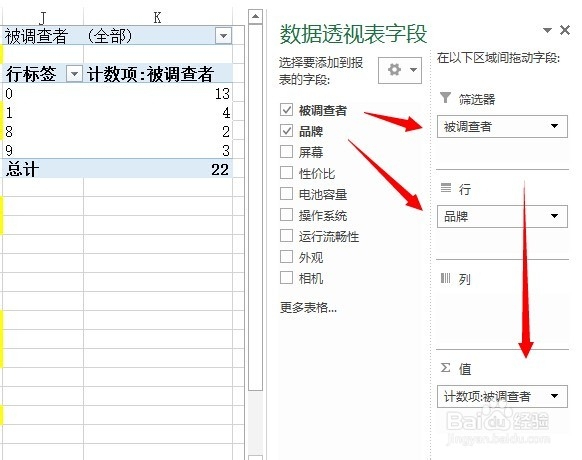
Task: Select the count cell showing 3
Action: pyautogui.click(x=158, y=150)
